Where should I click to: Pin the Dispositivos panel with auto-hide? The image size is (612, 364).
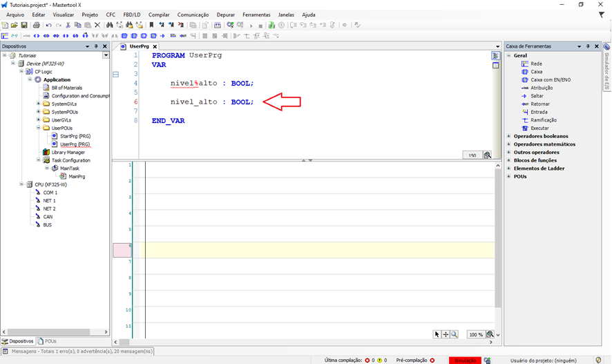[x=96, y=46]
